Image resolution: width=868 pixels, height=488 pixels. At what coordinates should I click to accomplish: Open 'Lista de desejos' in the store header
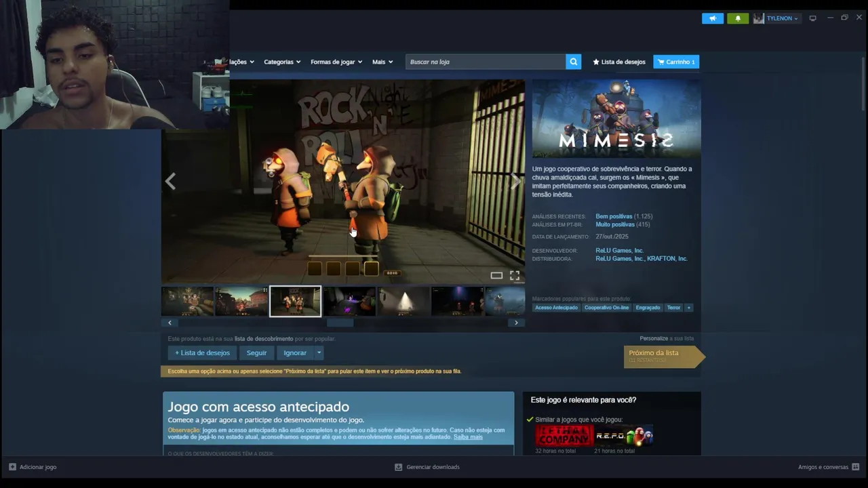coord(619,62)
